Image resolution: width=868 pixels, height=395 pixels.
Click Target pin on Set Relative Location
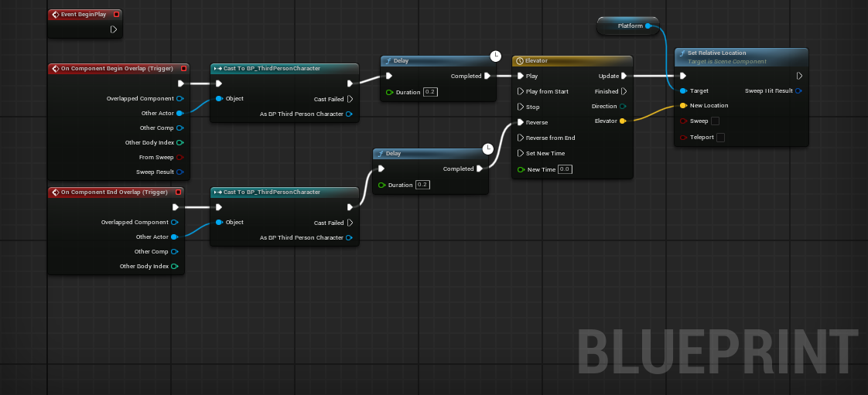683,90
